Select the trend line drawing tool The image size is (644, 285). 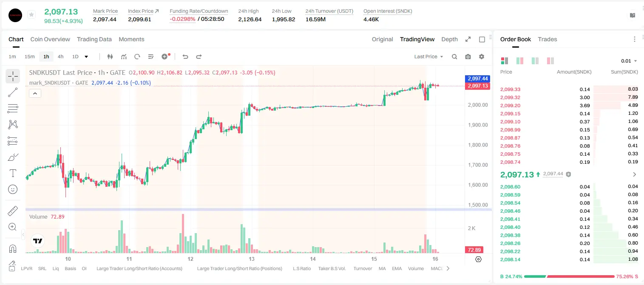pyautogui.click(x=13, y=92)
